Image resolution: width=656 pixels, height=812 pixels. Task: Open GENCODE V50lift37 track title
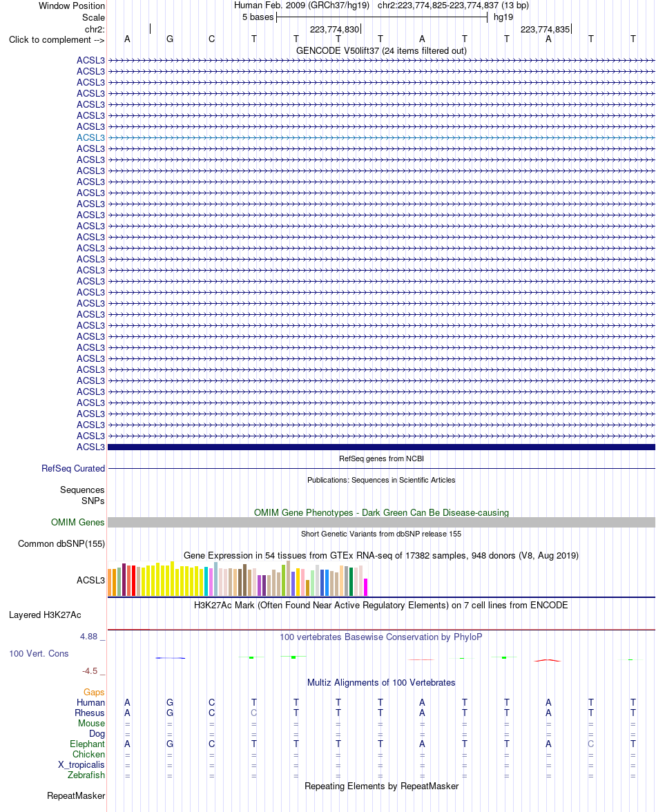[x=381, y=51]
